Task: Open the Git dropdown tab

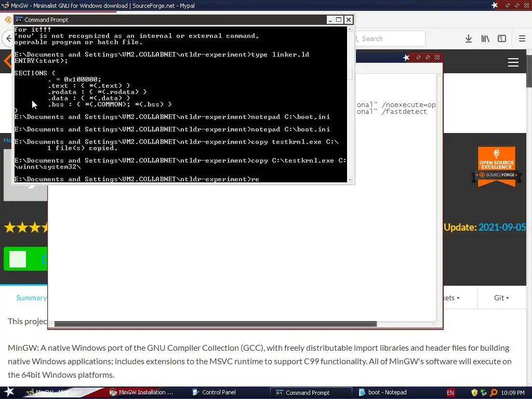Action: 501,298
